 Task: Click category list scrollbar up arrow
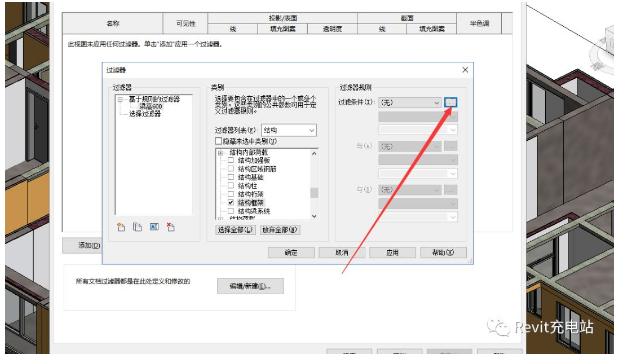[314, 153]
